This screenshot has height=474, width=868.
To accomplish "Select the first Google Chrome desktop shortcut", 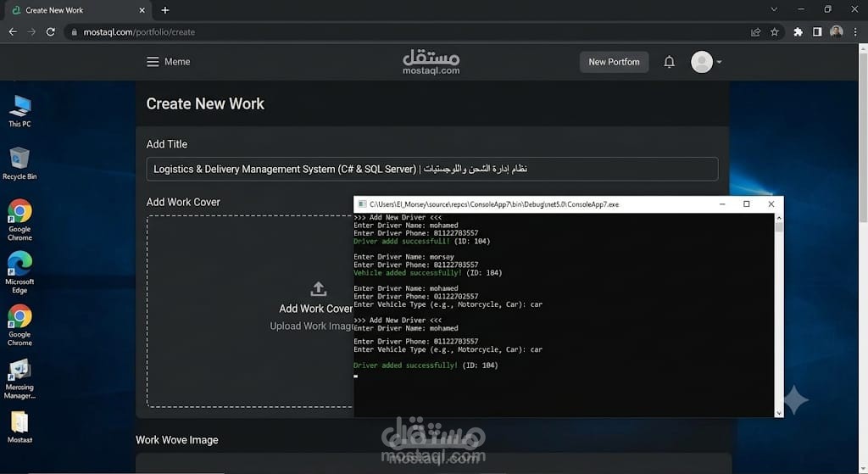I will coord(20,220).
